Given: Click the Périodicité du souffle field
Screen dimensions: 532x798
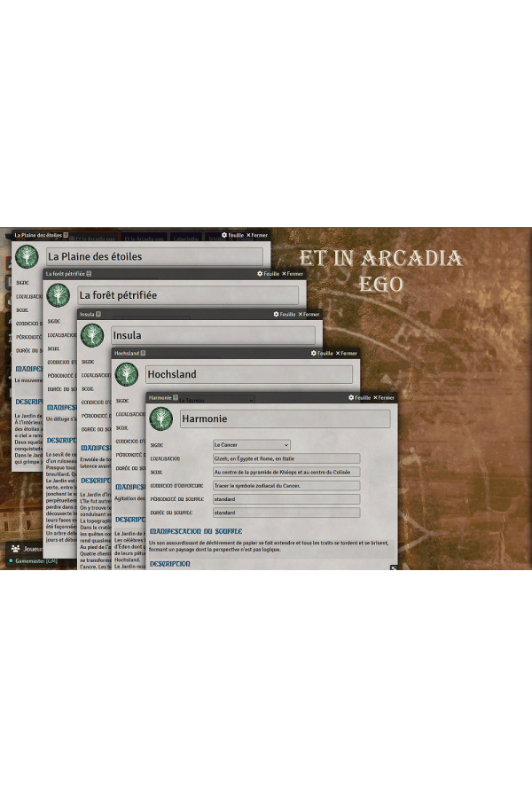Looking at the screenshot, I should [x=286, y=499].
